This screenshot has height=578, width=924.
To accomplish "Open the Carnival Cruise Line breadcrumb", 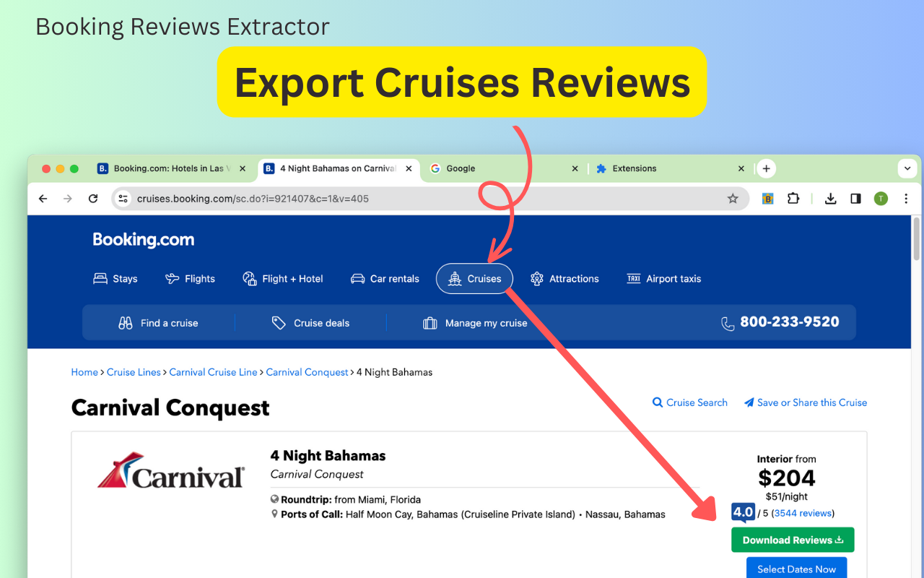I will (213, 372).
